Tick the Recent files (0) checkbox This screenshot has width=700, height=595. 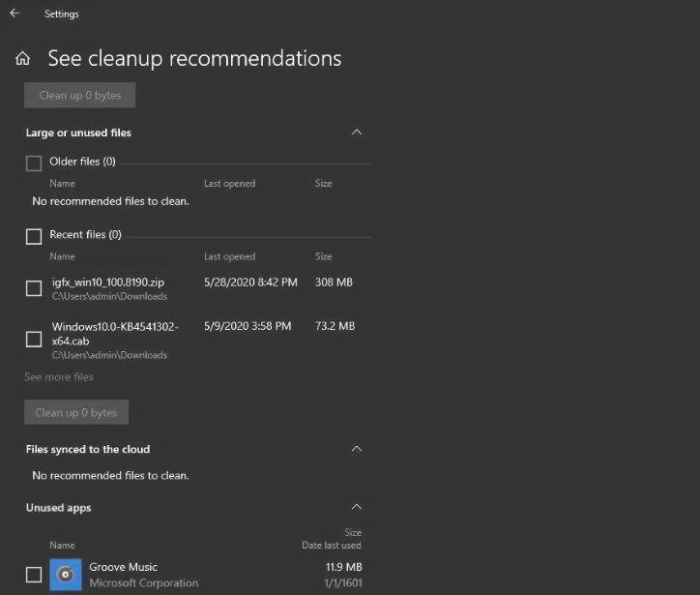point(34,236)
